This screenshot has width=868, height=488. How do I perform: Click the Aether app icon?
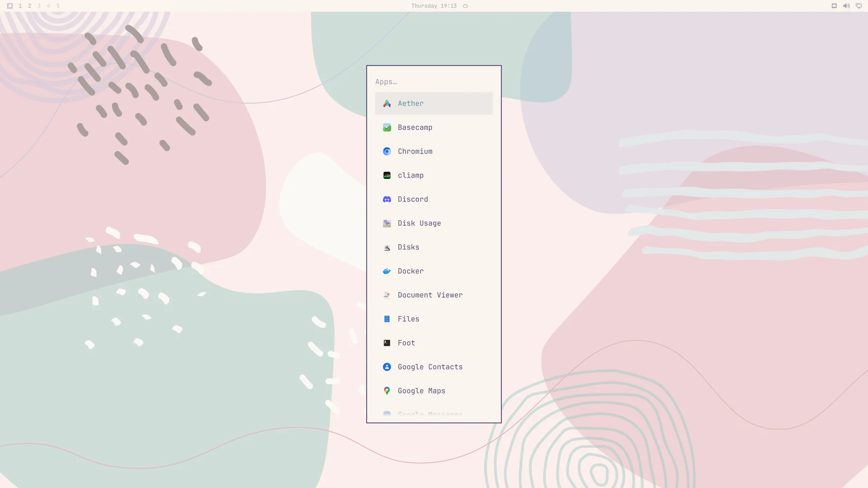point(387,103)
